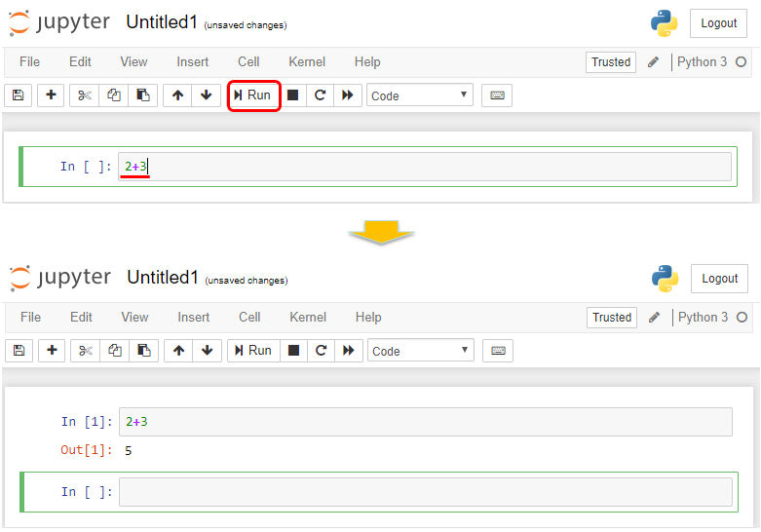Screen dimensions: 761x532
Task: Open Kernel menu in lower notebook
Action: (308, 317)
